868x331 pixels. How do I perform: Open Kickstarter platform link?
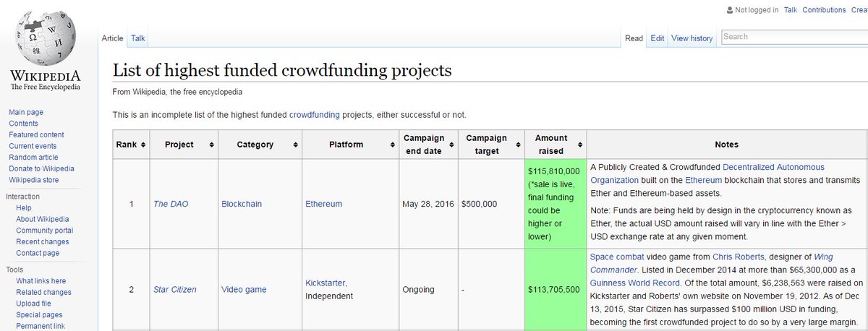point(326,283)
